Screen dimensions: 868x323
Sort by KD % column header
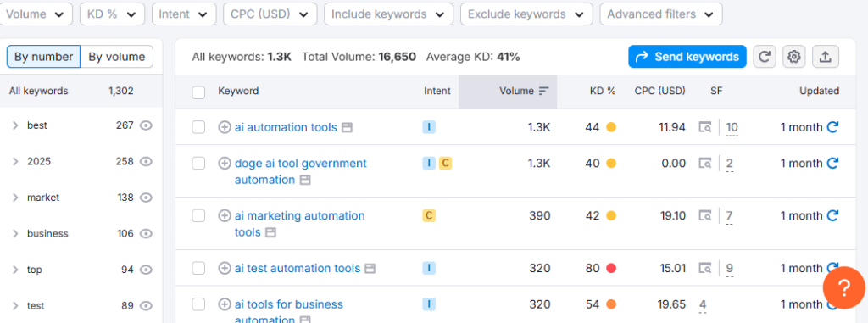point(603,92)
